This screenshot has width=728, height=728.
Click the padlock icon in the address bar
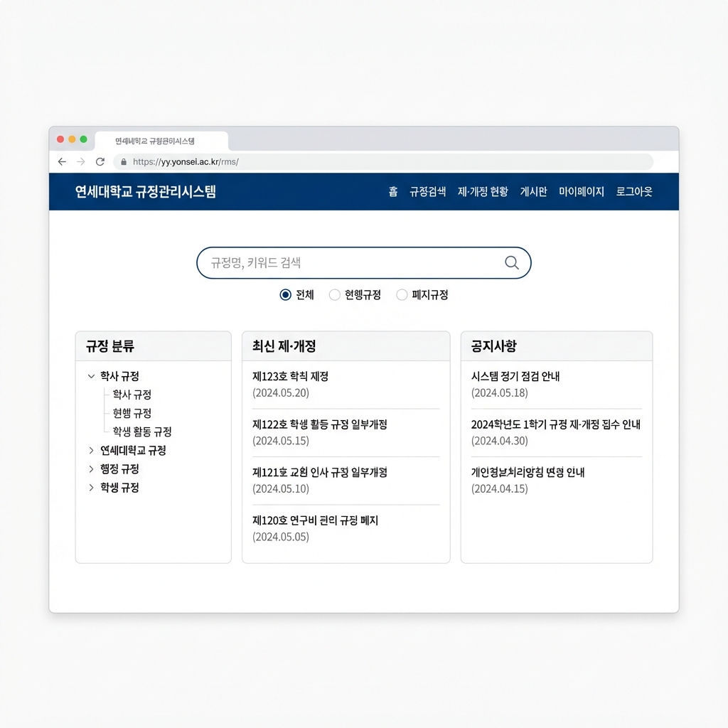(122, 161)
